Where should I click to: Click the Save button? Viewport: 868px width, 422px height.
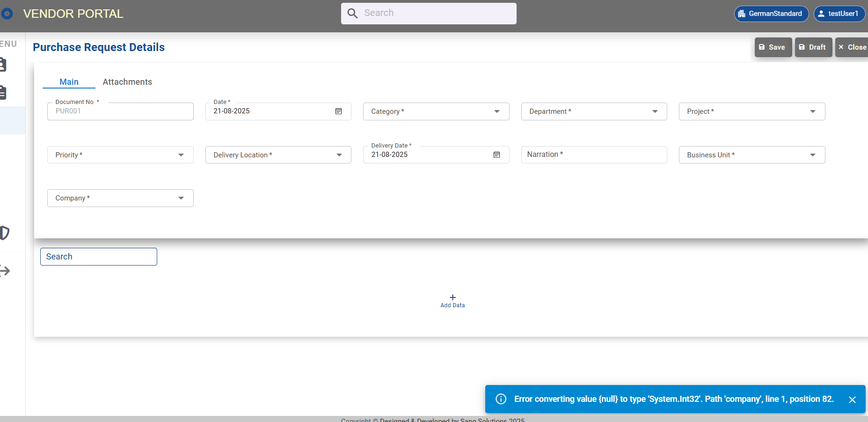click(x=773, y=47)
